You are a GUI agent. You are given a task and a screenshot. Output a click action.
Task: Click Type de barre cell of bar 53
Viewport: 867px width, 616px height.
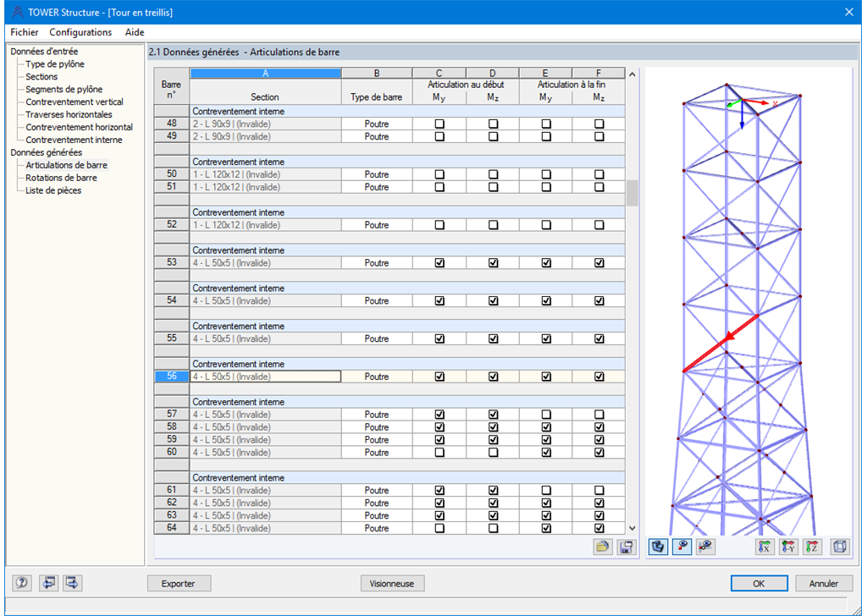tap(377, 263)
